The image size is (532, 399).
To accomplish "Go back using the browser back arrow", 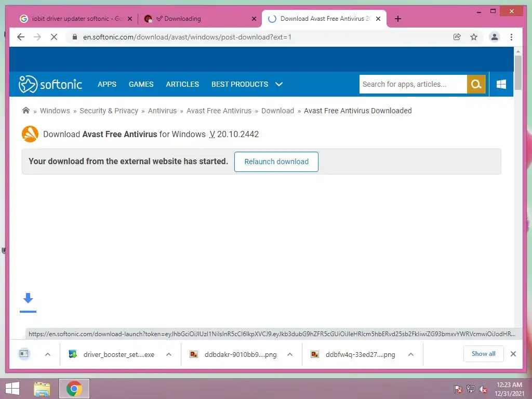I will (x=21, y=37).
